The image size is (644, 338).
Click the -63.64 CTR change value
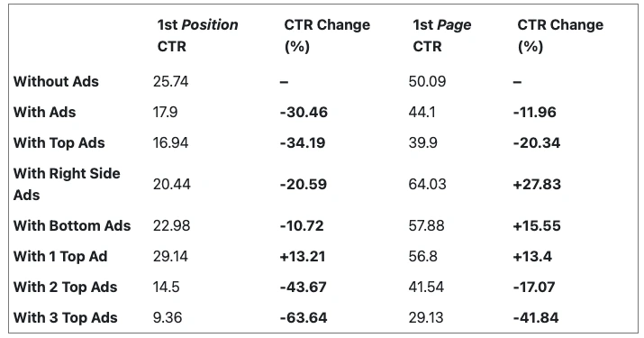coord(304,318)
